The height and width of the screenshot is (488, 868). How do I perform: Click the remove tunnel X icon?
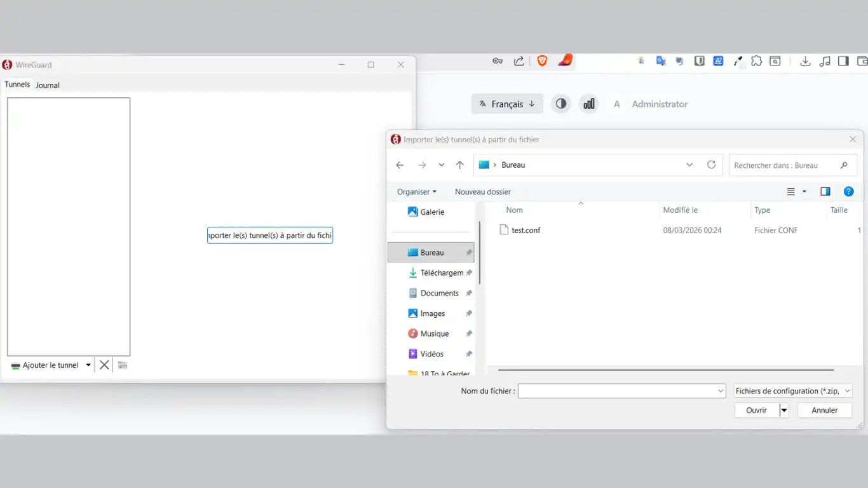(x=104, y=365)
